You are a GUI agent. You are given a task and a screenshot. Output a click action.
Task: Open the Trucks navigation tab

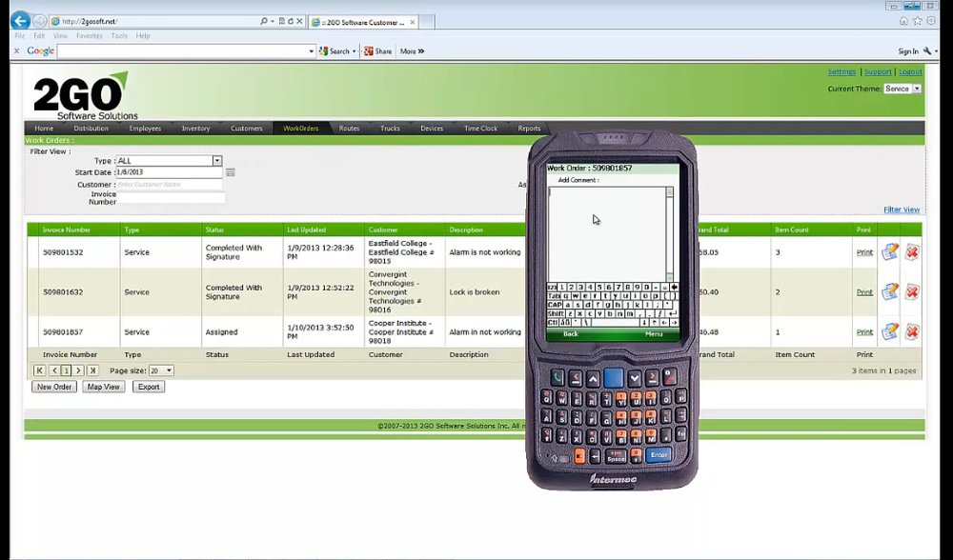[390, 129]
